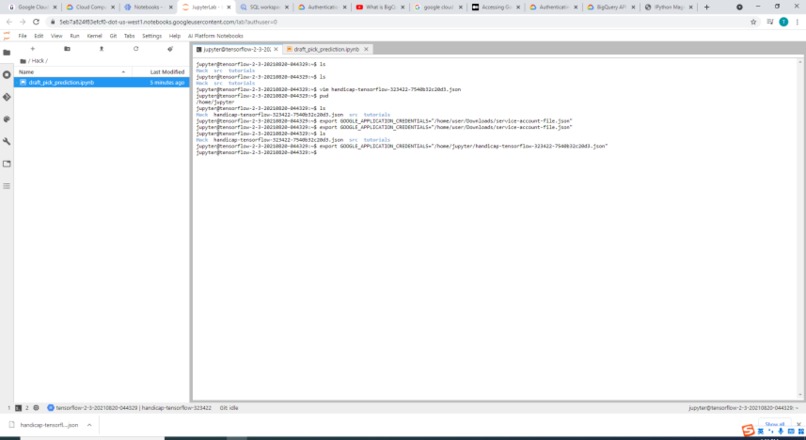Click the browser address bar

coord(401,22)
